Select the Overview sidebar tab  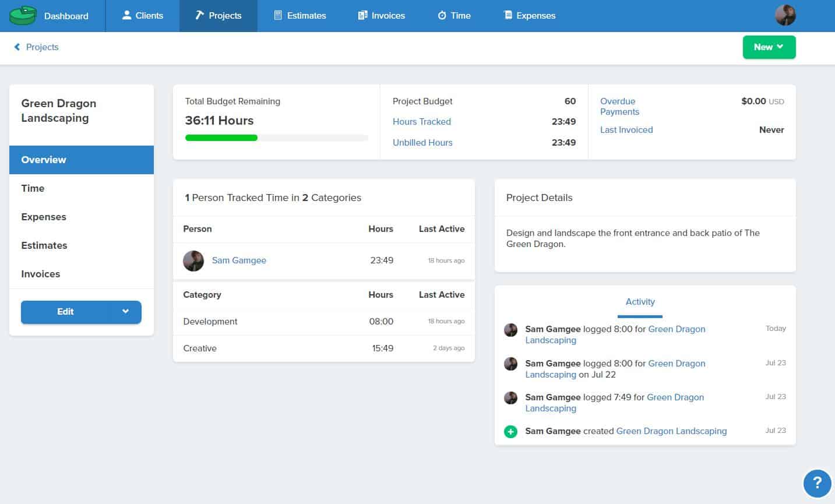click(x=82, y=160)
